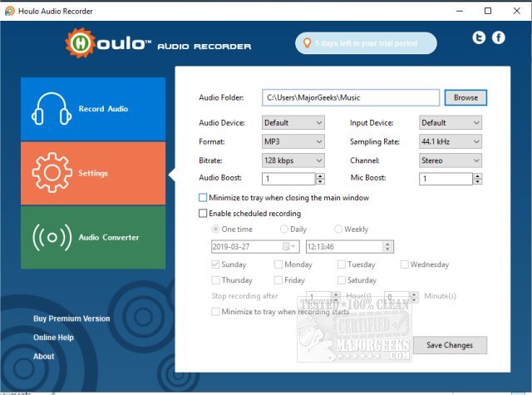This screenshot has width=532, height=395.
Task: Open the Input Device dropdown
Action: tap(451, 122)
